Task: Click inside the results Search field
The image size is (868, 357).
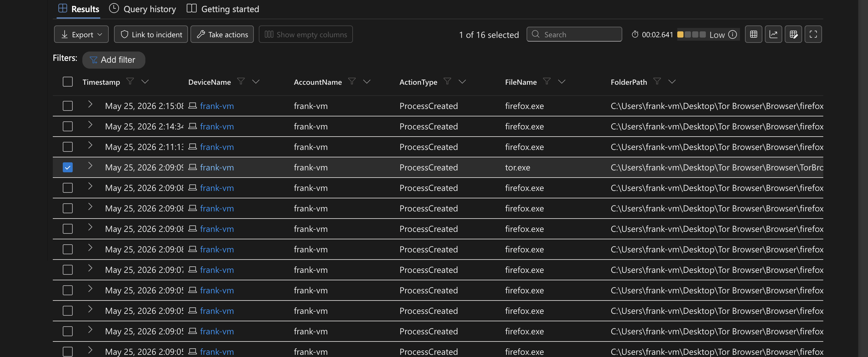Action: point(574,34)
